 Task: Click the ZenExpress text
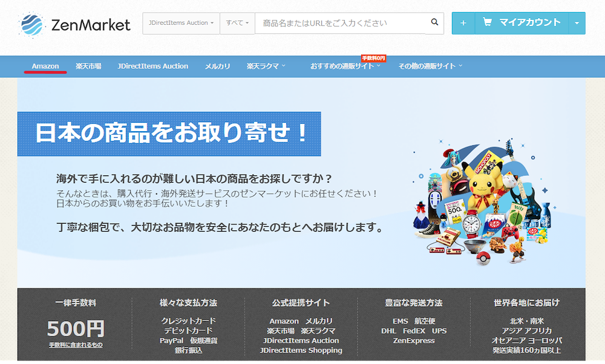coord(414,340)
